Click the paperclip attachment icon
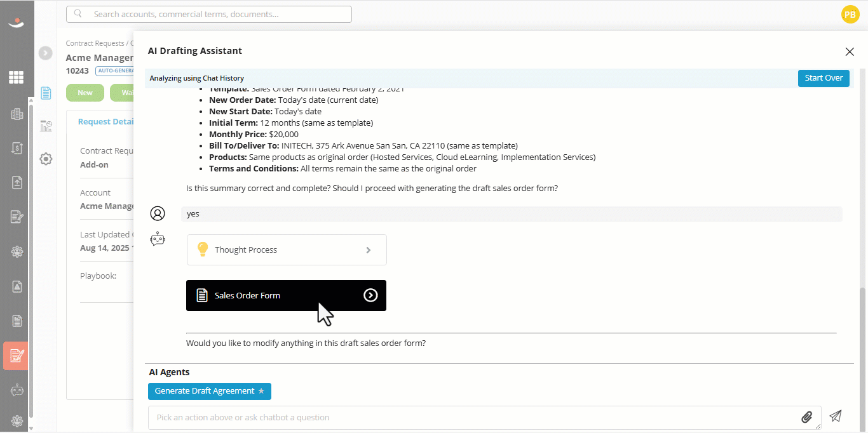This screenshot has width=868, height=433. (807, 417)
